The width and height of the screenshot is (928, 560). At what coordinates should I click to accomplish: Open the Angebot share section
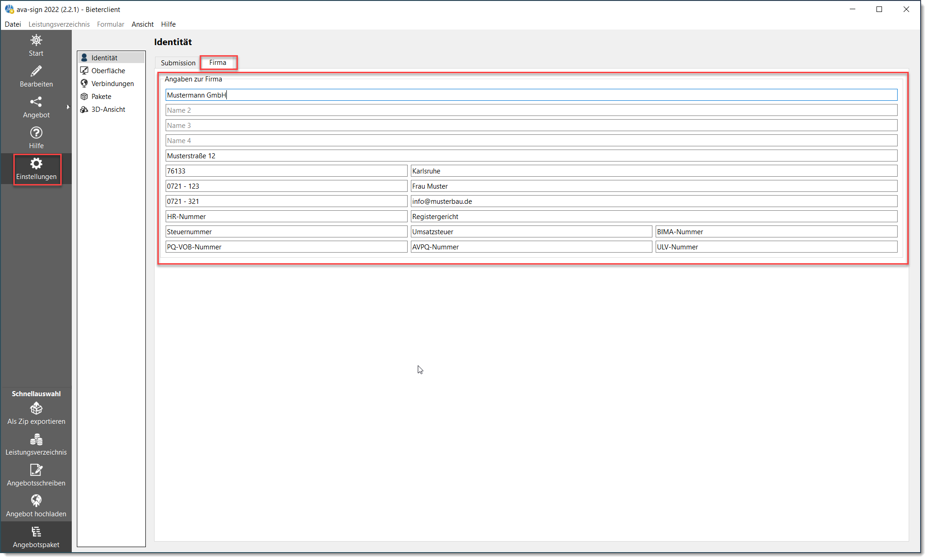(36, 107)
